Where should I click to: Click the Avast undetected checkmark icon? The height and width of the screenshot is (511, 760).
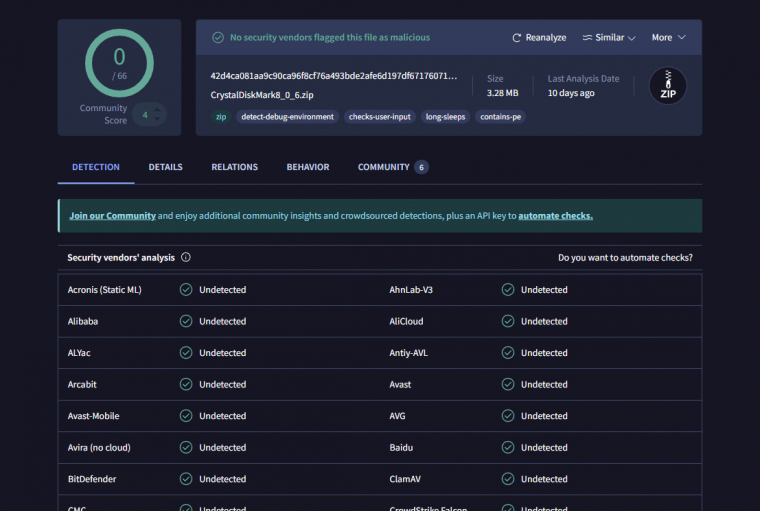point(508,385)
